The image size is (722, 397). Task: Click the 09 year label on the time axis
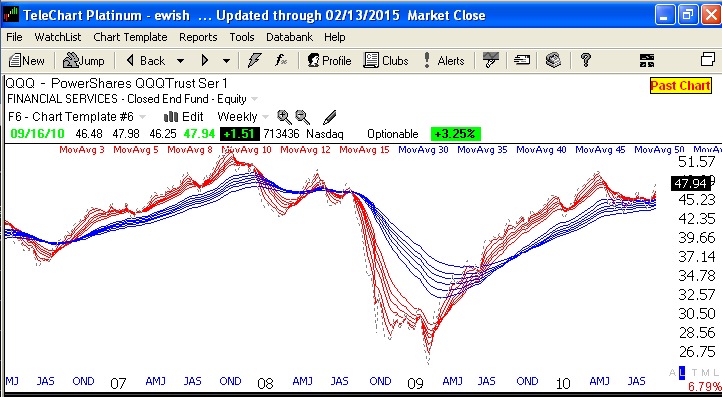[415, 383]
